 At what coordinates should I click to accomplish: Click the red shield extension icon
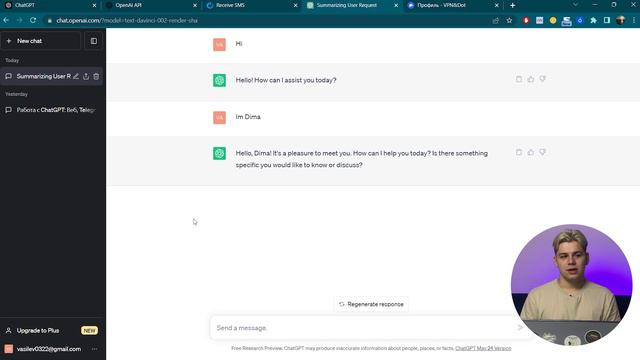(526, 20)
